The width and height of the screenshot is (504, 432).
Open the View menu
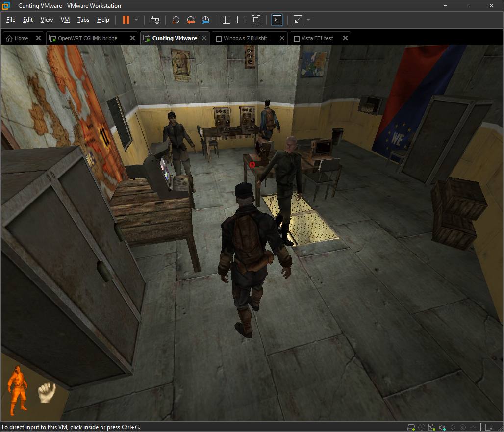(47, 20)
